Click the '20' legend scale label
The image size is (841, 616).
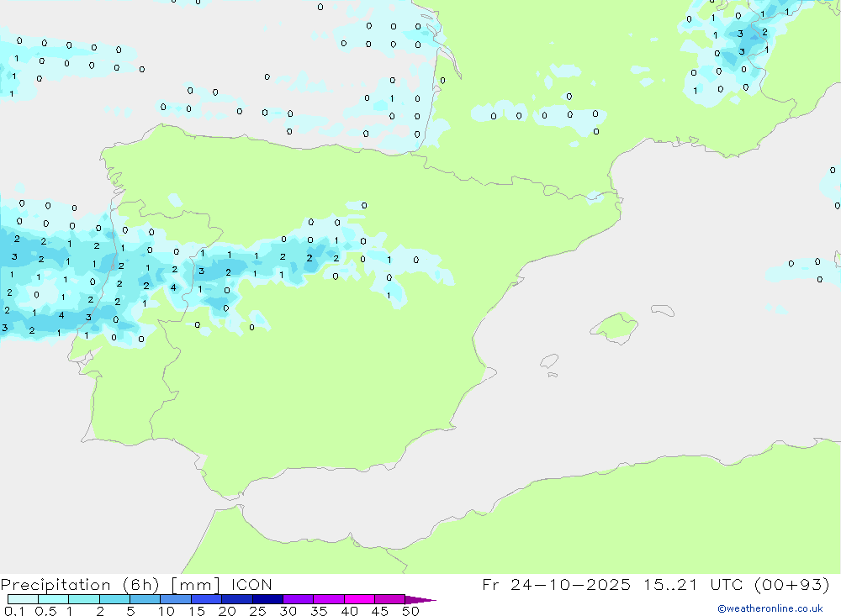227,611
